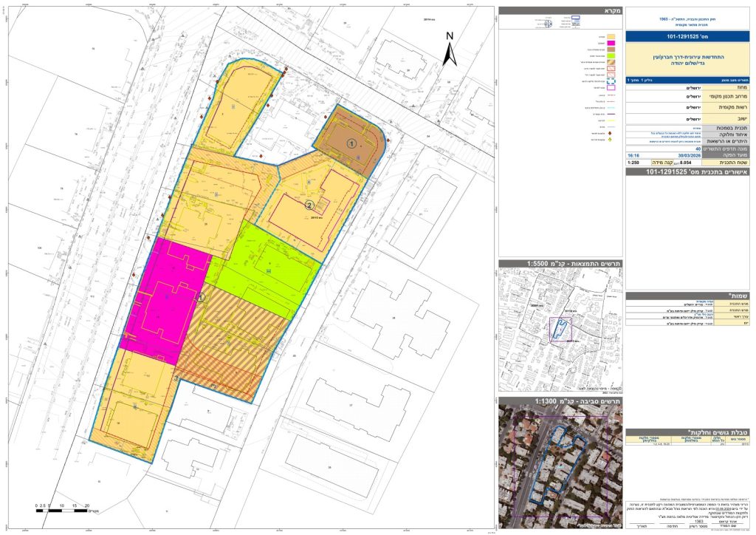
Task: Click the dashed blue boundary symbol in the legend
Action: (x=611, y=81)
